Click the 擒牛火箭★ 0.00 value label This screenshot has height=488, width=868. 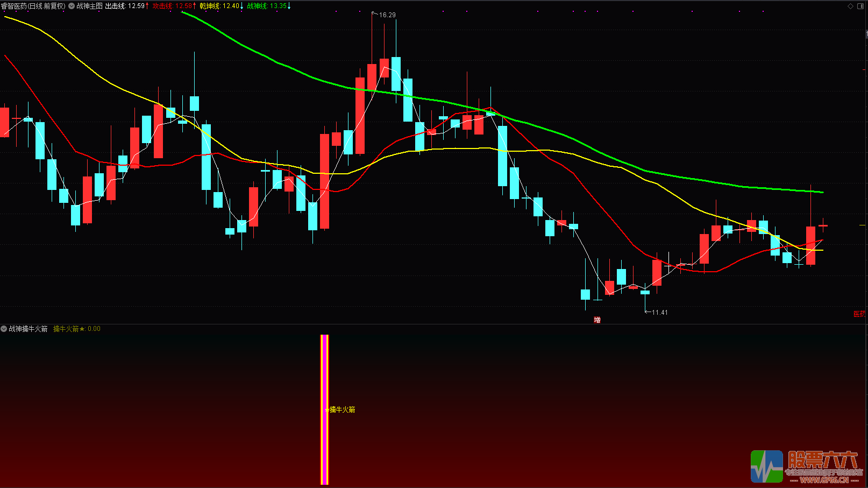click(x=77, y=329)
